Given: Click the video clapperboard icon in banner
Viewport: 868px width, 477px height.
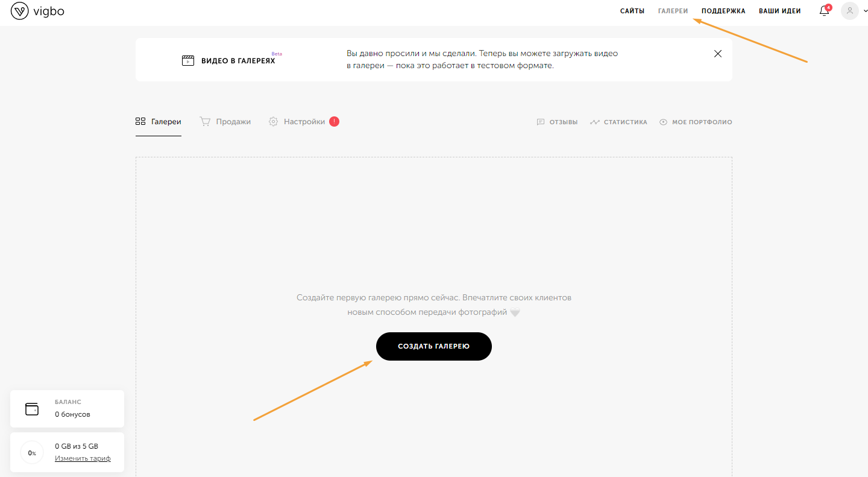Looking at the screenshot, I should tap(188, 60).
